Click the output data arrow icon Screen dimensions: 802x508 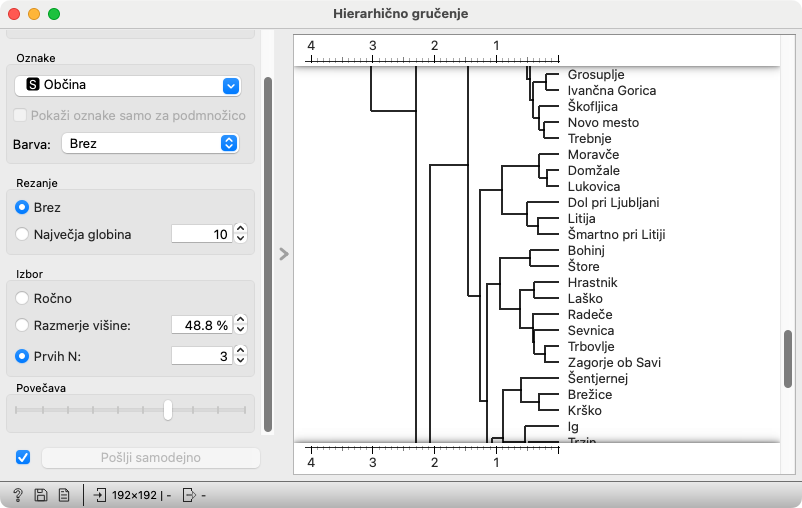[x=189, y=494]
